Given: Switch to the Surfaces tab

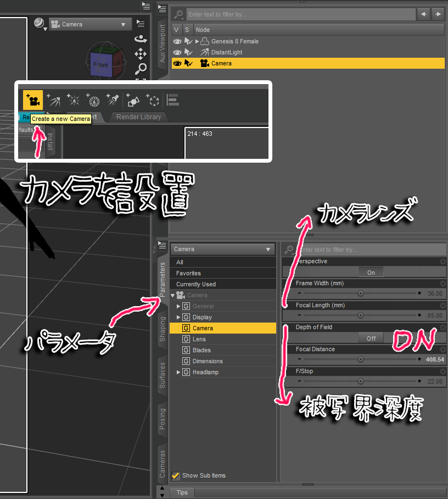Looking at the screenshot, I should click(163, 375).
